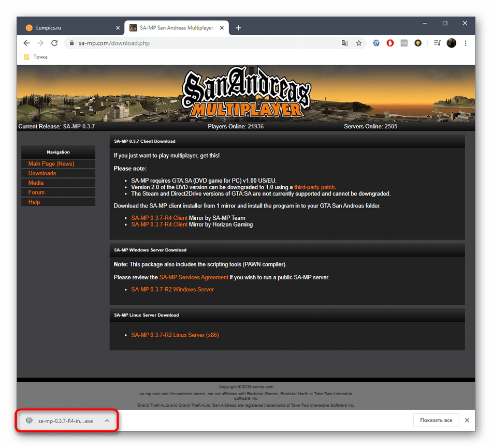Select Forum in the Navigation menu
492x448 pixels.
(x=36, y=192)
